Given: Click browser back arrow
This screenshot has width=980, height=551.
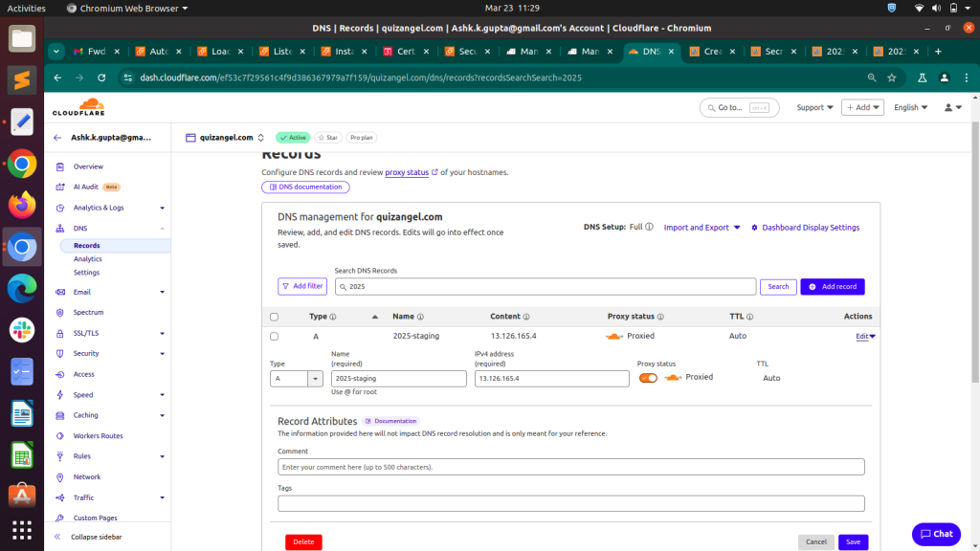Looking at the screenshot, I should click(x=57, y=77).
